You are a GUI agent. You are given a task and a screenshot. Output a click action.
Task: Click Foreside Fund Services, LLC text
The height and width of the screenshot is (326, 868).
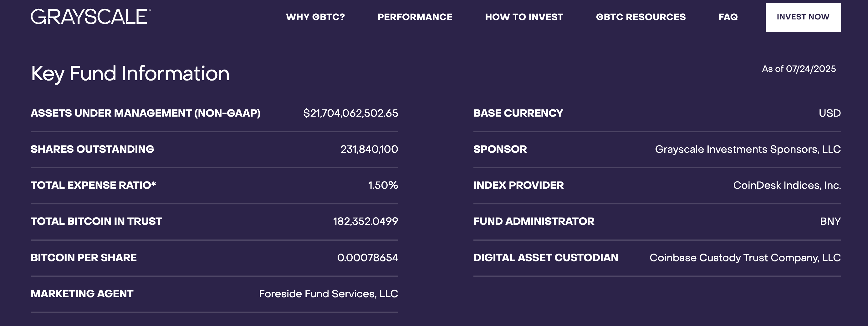click(x=328, y=294)
